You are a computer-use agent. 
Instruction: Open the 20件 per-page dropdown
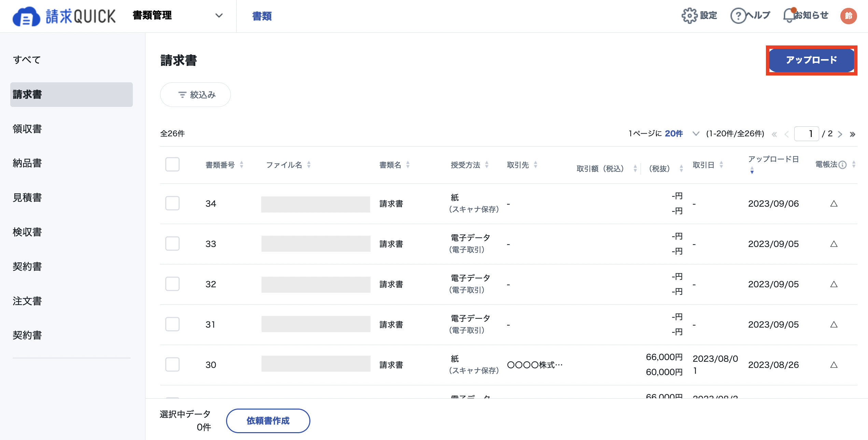682,134
